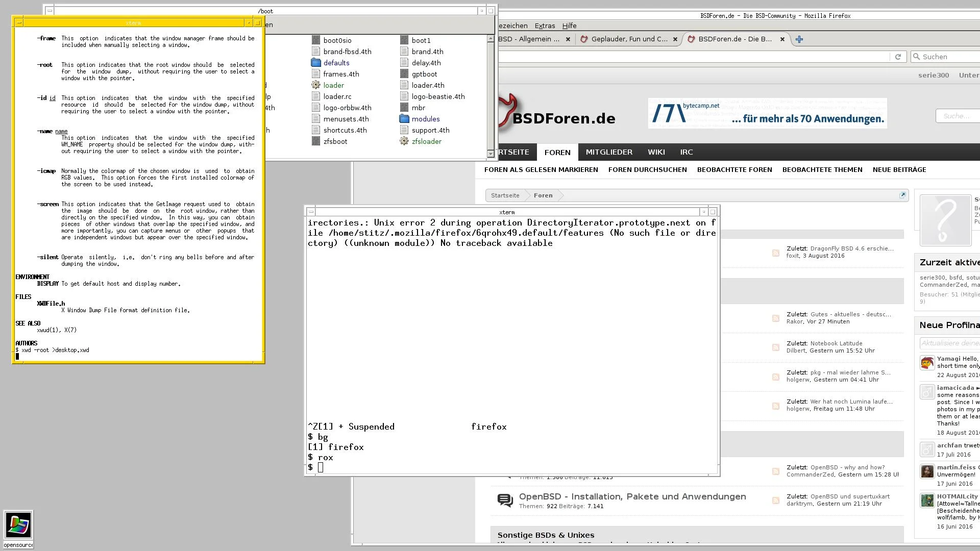The height and width of the screenshot is (551, 980).
Task: Click the /boot window scrollbar up arrow
Action: coord(491,38)
